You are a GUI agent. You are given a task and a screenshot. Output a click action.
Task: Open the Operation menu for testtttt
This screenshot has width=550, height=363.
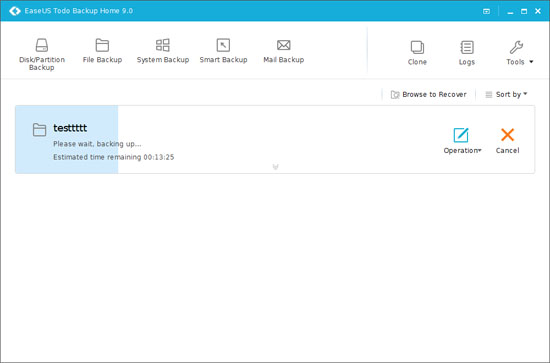click(462, 141)
